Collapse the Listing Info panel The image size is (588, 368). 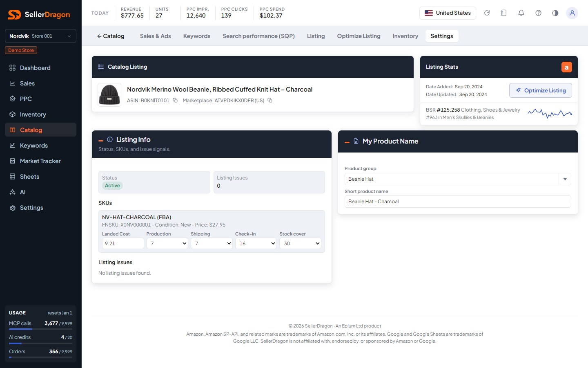(x=101, y=141)
